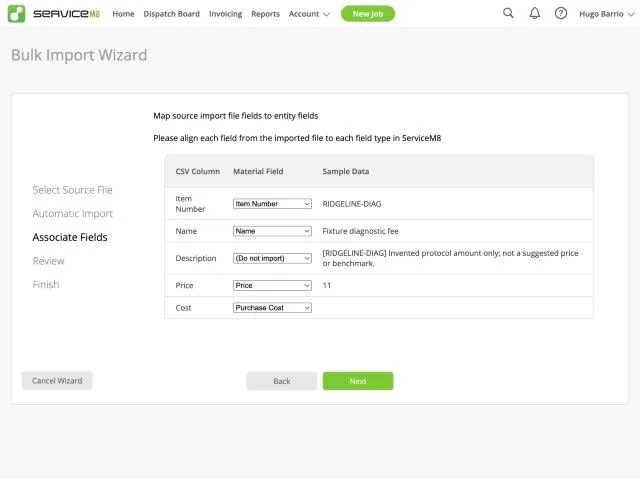Open the search magnifier icon
This screenshot has height=479, width=640.
[x=508, y=13]
